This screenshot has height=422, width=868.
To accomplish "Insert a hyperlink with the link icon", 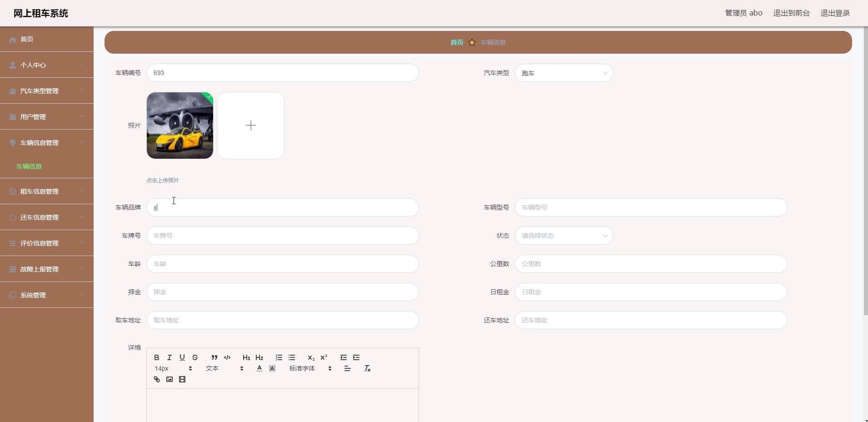I will pos(157,379).
